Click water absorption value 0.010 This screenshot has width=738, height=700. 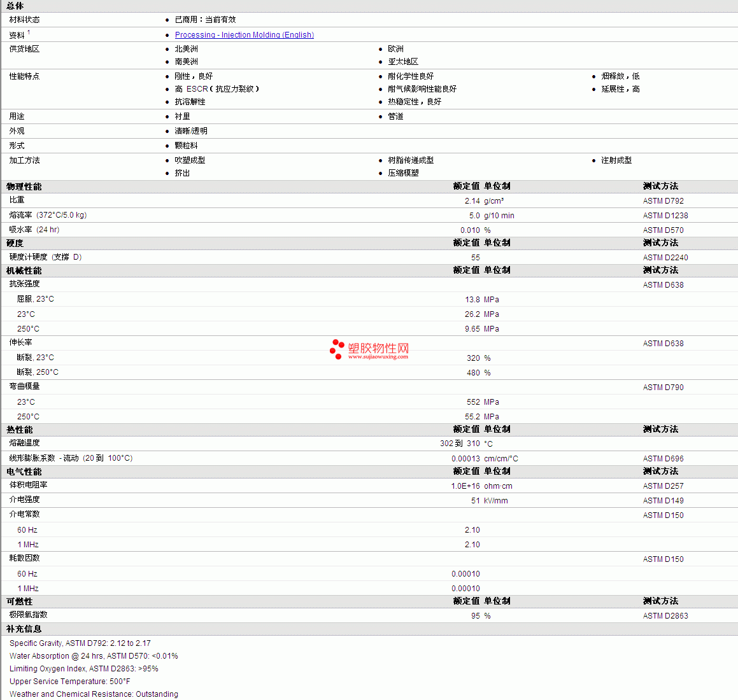pos(470,230)
